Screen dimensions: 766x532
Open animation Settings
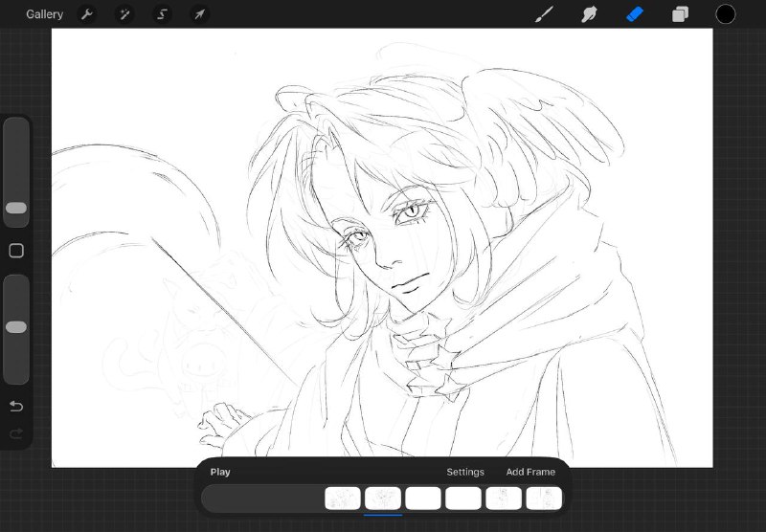point(465,472)
